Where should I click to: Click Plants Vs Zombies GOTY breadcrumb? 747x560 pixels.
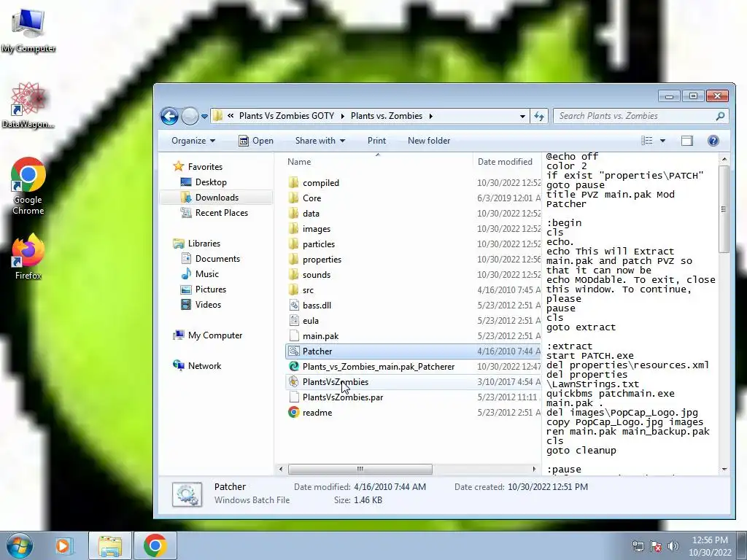pos(286,116)
